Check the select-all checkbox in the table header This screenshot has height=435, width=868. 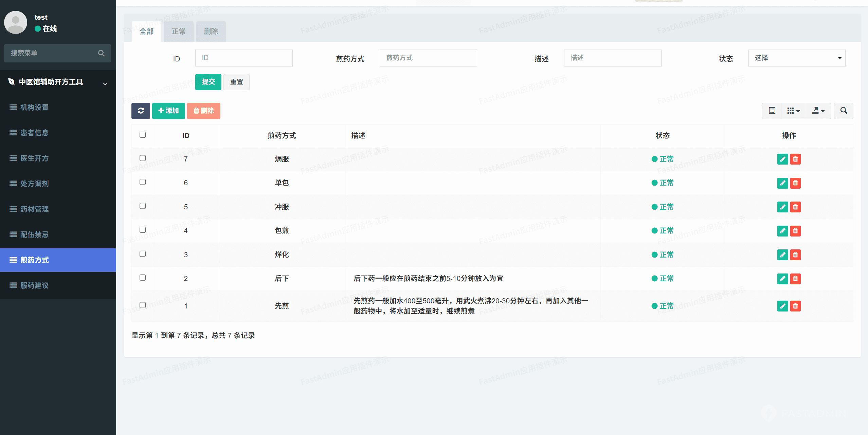143,135
